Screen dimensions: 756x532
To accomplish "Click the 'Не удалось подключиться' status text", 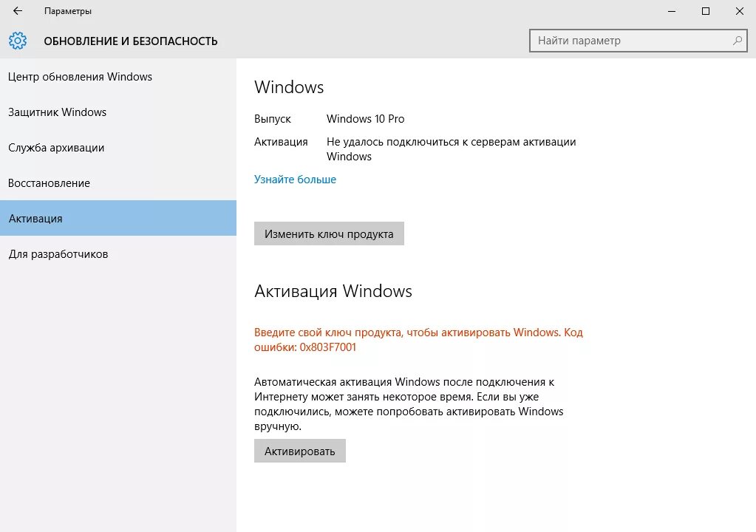I will click(452, 149).
